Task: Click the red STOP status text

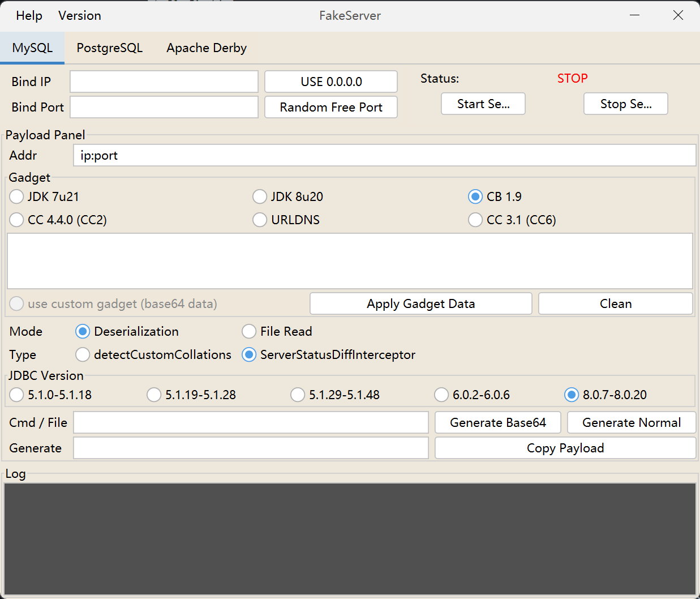Action: [x=572, y=78]
